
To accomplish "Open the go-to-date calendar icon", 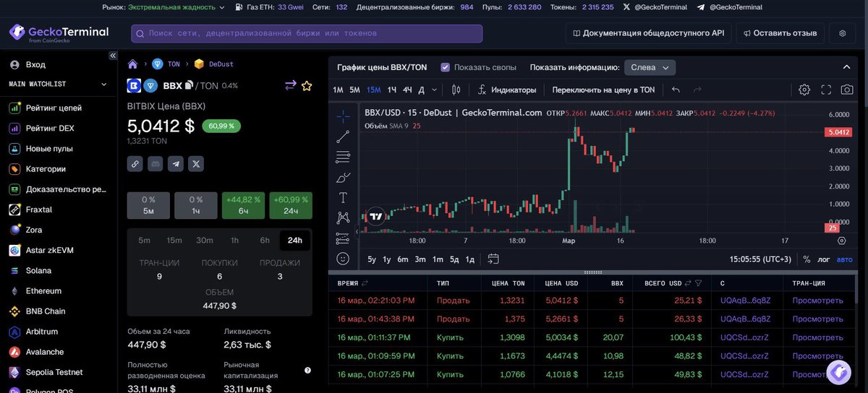I will click(x=493, y=259).
